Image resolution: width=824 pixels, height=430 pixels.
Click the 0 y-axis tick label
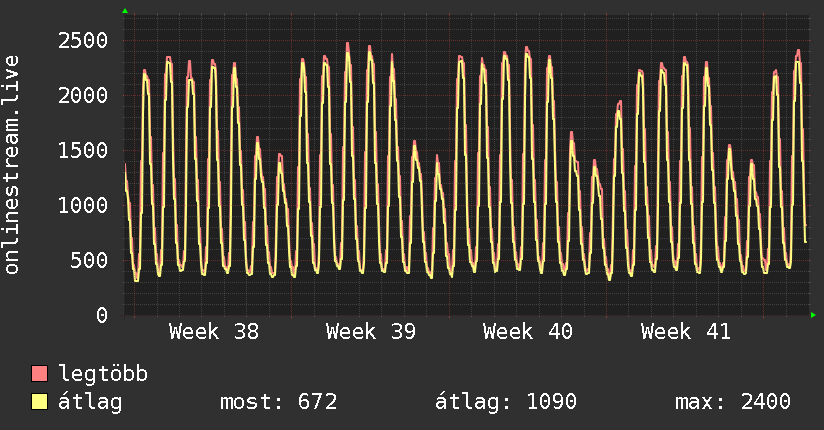click(102, 315)
